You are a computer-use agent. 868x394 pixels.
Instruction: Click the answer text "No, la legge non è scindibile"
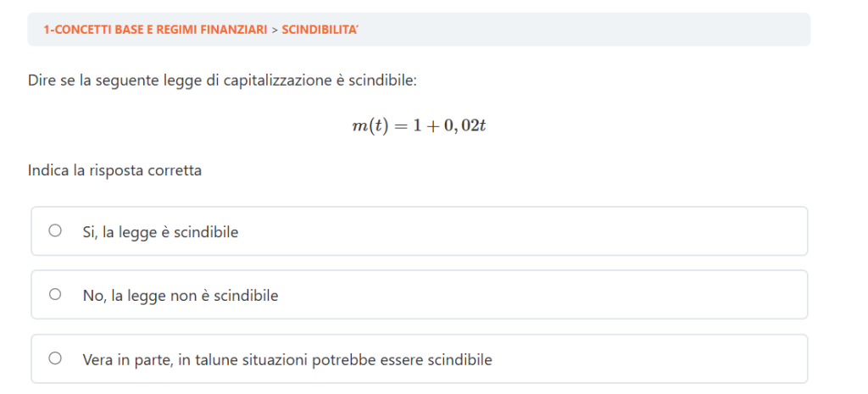coord(181,296)
